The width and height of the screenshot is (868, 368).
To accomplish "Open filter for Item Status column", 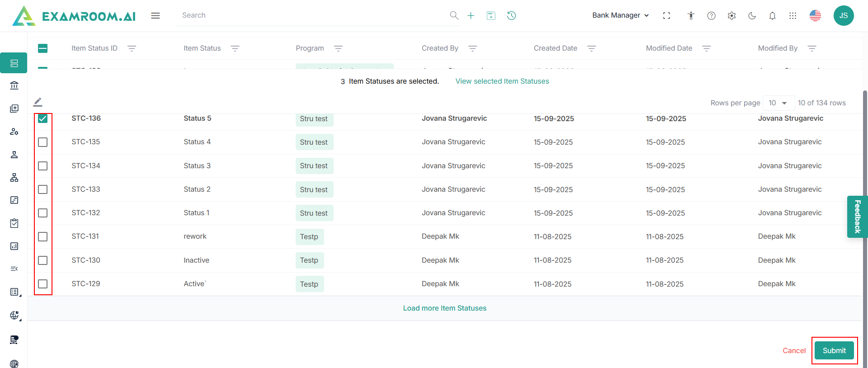I will (x=235, y=48).
